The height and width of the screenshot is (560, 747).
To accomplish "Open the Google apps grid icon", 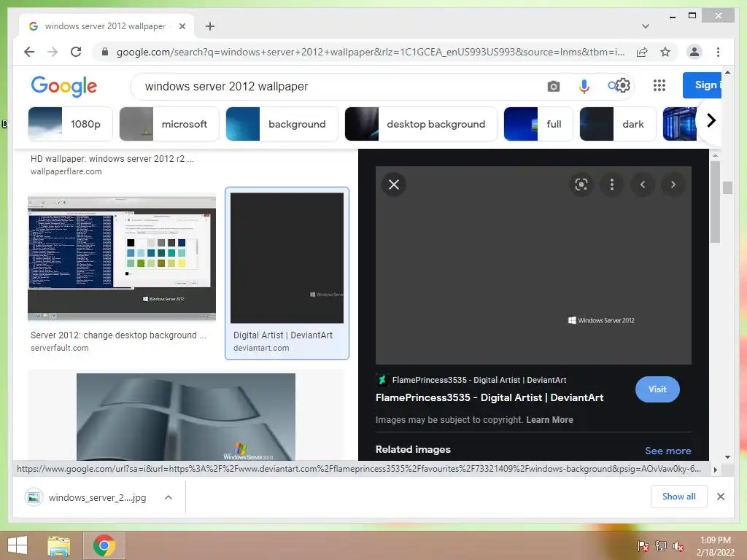I will 659,85.
